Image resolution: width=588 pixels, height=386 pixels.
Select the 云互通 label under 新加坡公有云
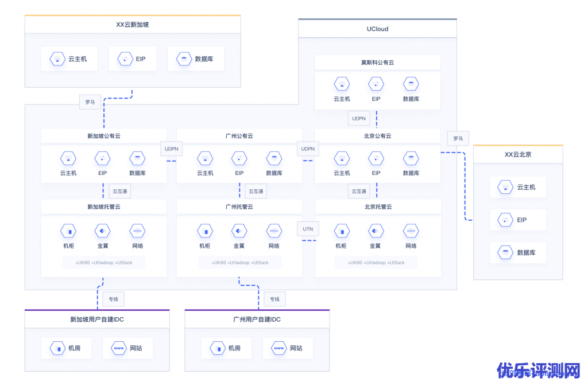[x=120, y=191]
